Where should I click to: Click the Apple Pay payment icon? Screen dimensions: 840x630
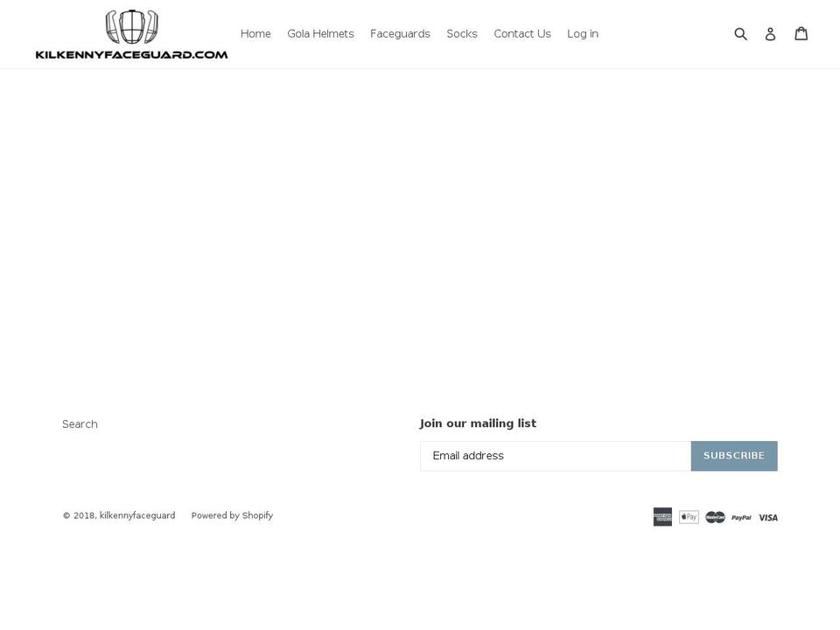(x=689, y=517)
